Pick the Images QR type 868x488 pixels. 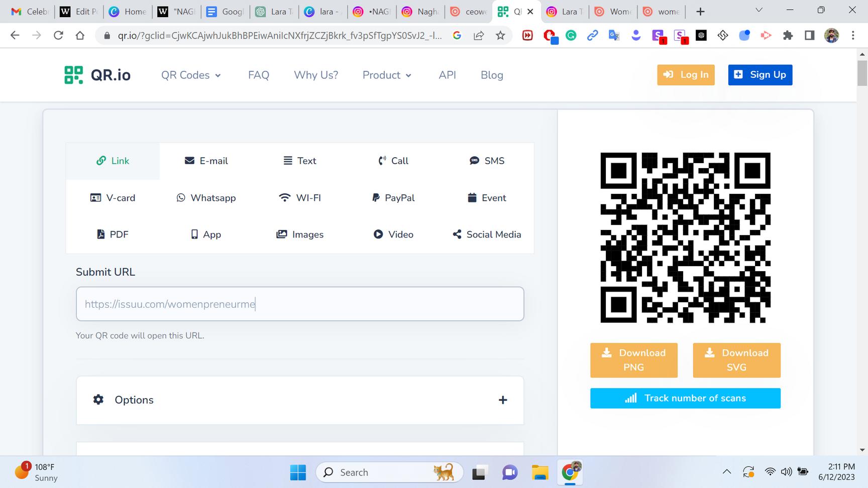tap(300, 234)
